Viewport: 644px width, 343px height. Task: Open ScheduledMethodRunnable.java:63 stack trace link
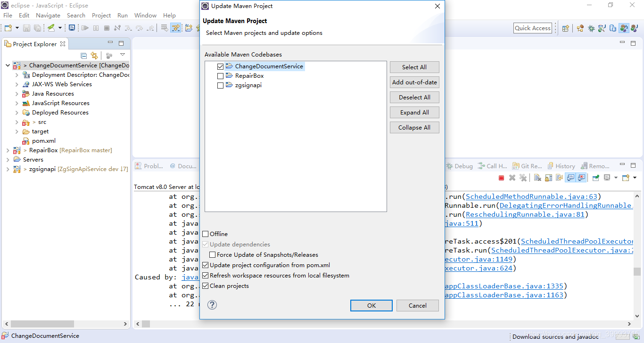click(x=531, y=196)
